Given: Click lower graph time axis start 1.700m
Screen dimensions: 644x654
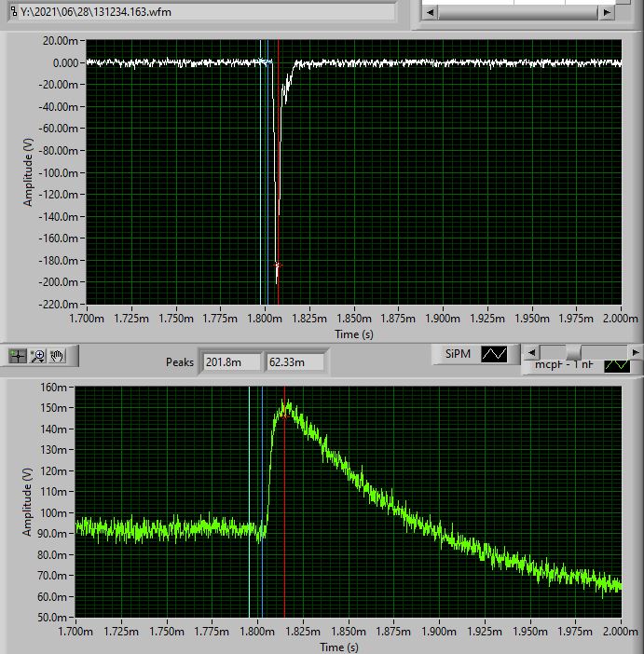Looking at the screenshot, I should click(75, 632).
